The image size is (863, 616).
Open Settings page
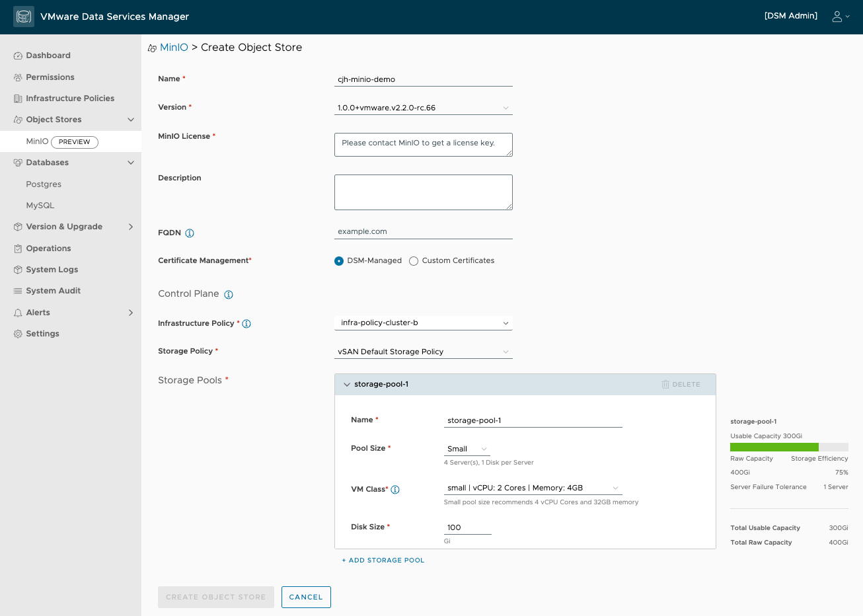pos(43,334)
